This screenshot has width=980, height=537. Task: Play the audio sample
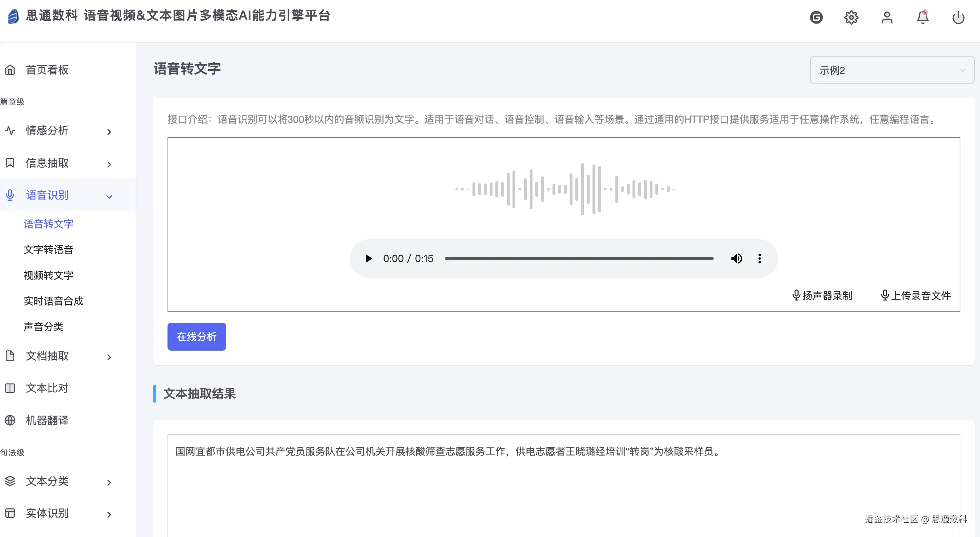[x=368, y=259]
